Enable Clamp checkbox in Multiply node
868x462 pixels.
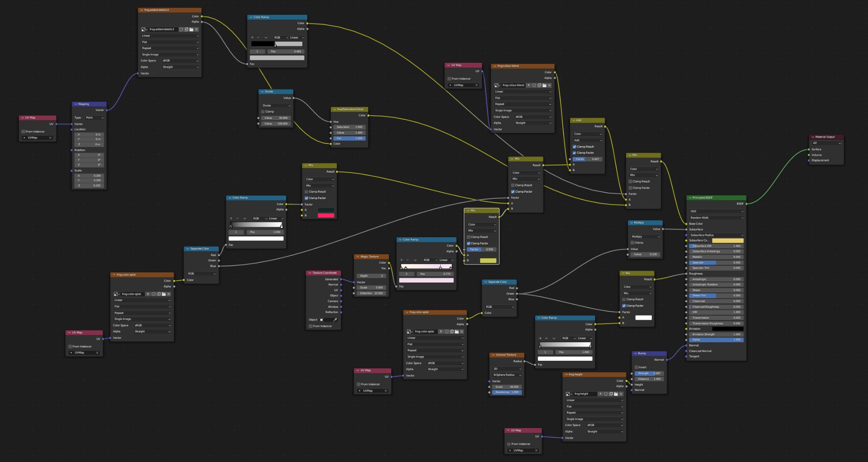(632, 243)
